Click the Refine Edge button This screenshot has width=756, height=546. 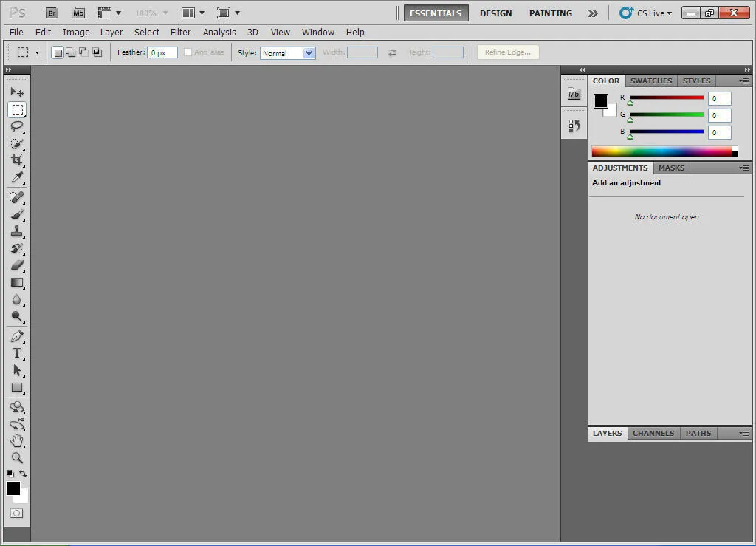click(x=508, y=52)
